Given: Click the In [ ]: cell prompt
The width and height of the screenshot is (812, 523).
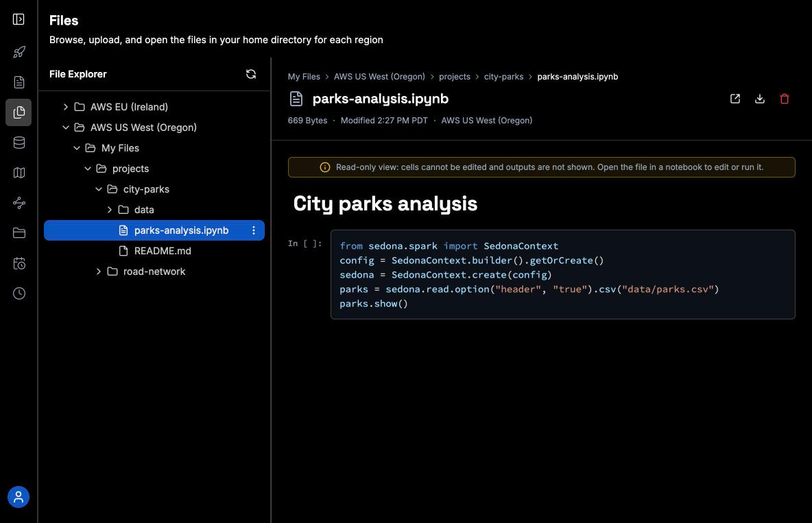Looking at the screenshot, I should pyautogui.click(x=304, y=243).
